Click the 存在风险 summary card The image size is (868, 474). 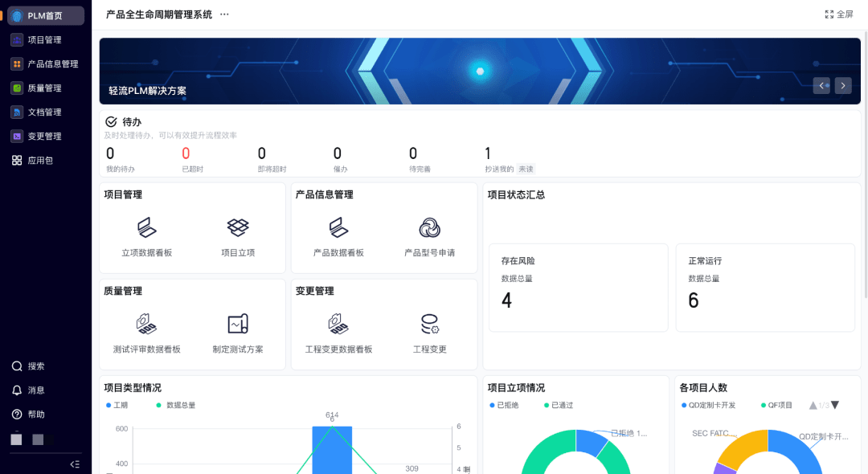[x=578, y=288]
